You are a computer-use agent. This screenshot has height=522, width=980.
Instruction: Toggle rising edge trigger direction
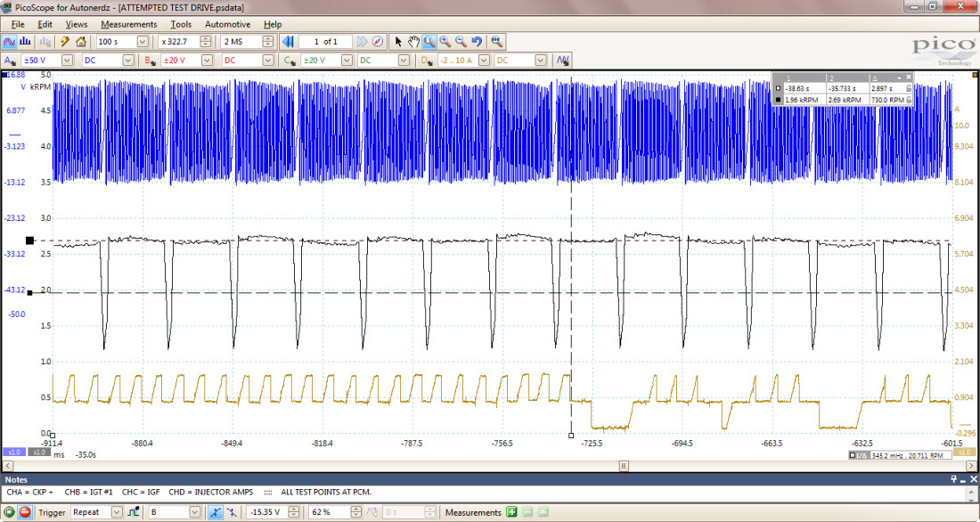215,512
